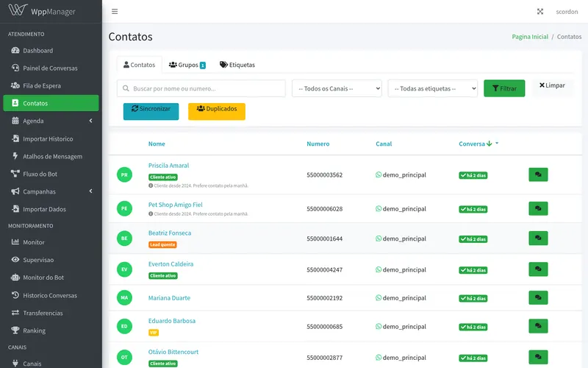The image size is (588, 368).
Task: Expand the Agenda submenu chevron
Action: click(90, 121)
